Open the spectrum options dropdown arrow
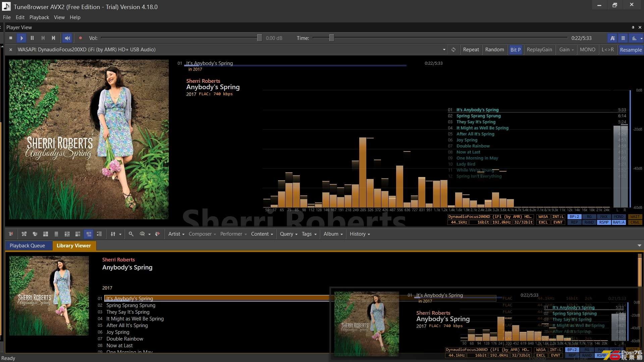 641,39
